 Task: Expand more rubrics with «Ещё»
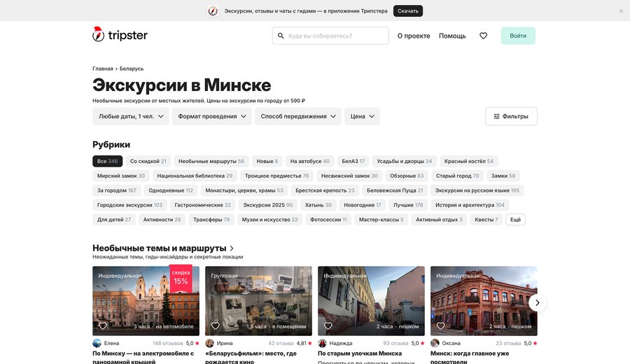pyautogui.click(x=515, y=219)
